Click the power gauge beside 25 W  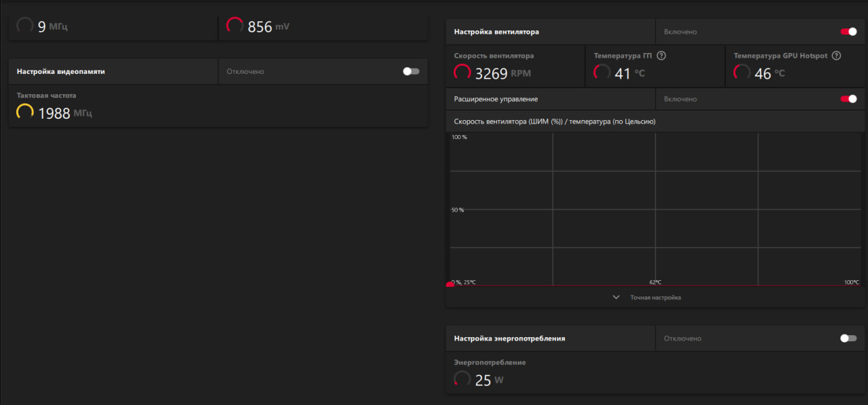coord(462,379)
